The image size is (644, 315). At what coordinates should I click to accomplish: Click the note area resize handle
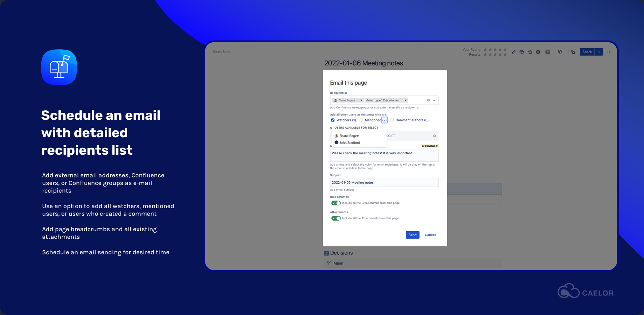pyautogui.click(x=437, y=160)
